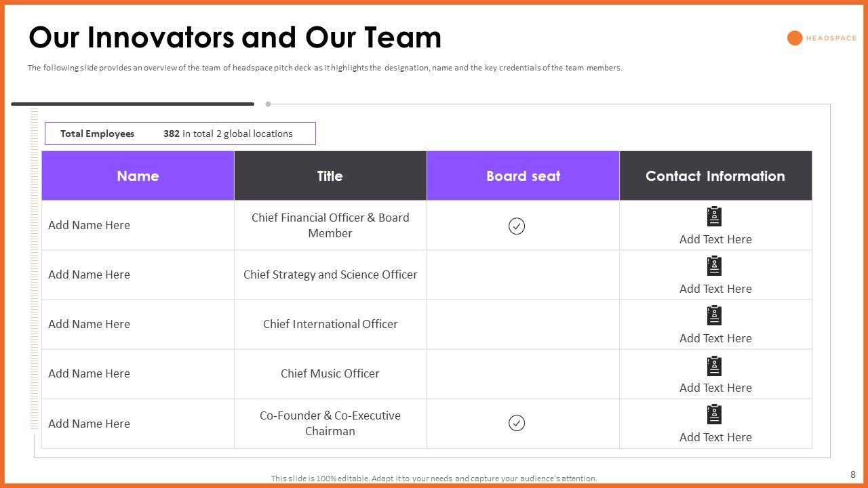Click the Name column header

coord(138,176)
